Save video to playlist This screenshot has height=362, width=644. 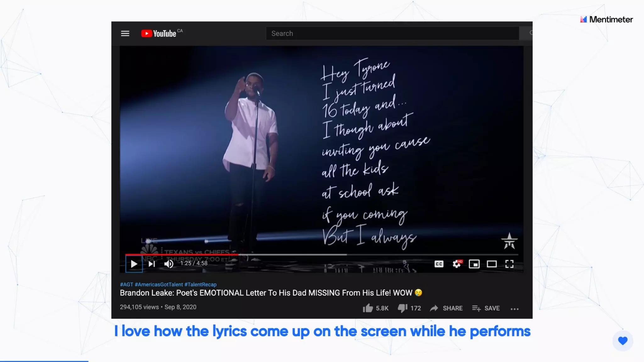486,308
